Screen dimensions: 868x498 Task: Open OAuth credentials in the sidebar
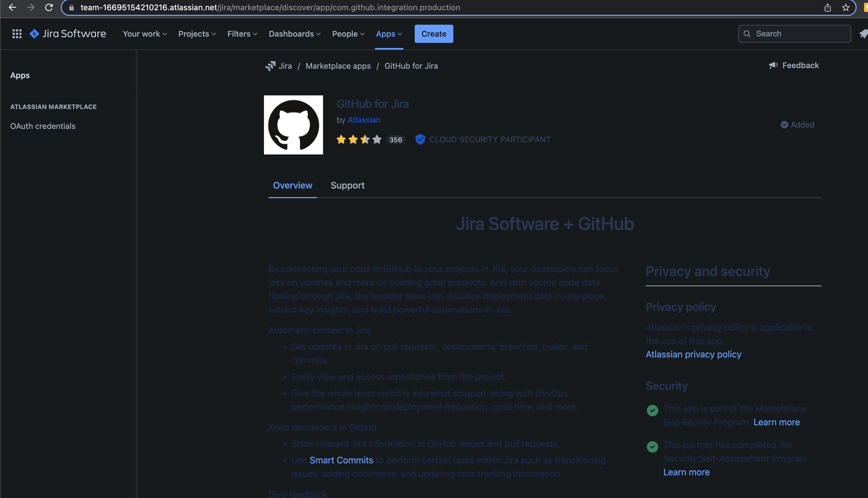(43, 126)
